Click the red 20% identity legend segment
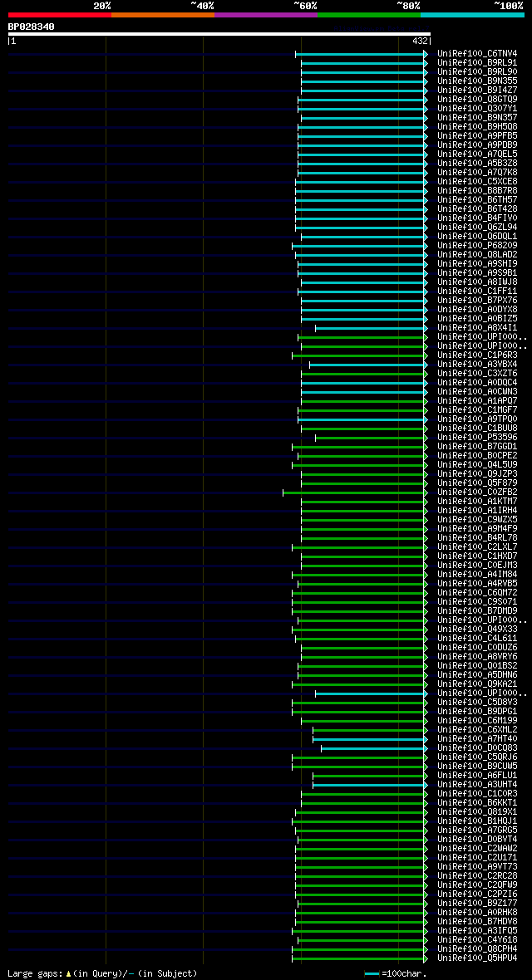 click(x=60, y=14)
